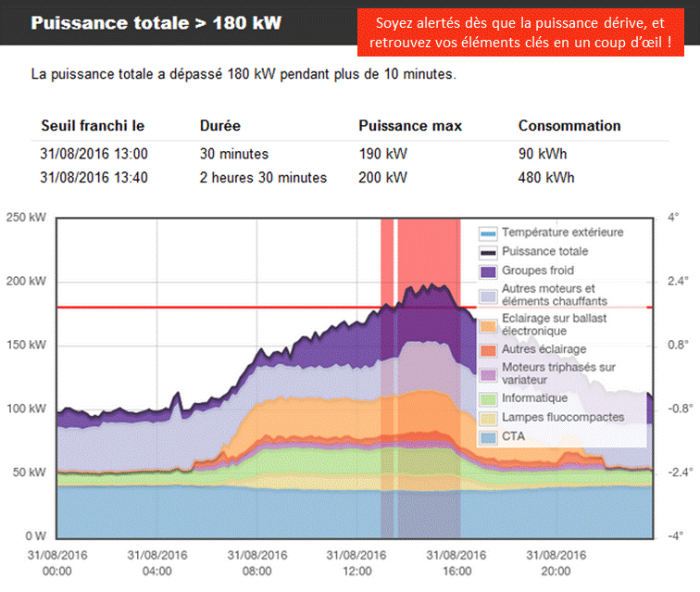Open the 31/08/2016 13:40 threshold event

(94, 178)
